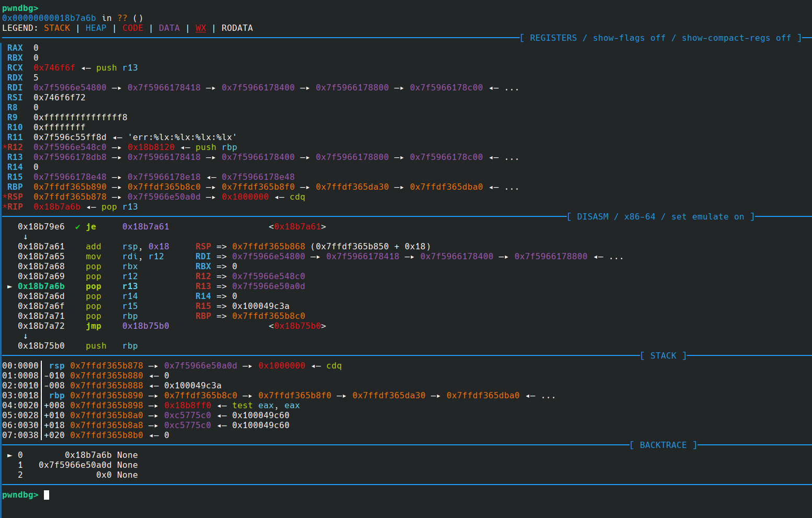Click the trailing ellipsis on the RBP register row

(511, 187)
